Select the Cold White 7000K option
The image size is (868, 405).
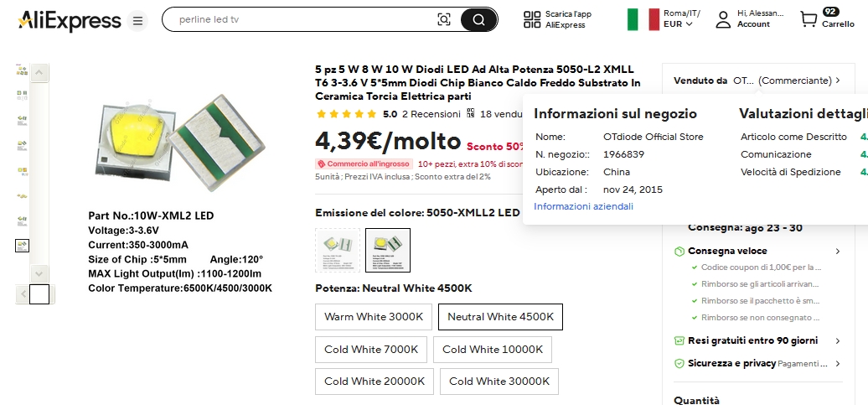[371, 349]
